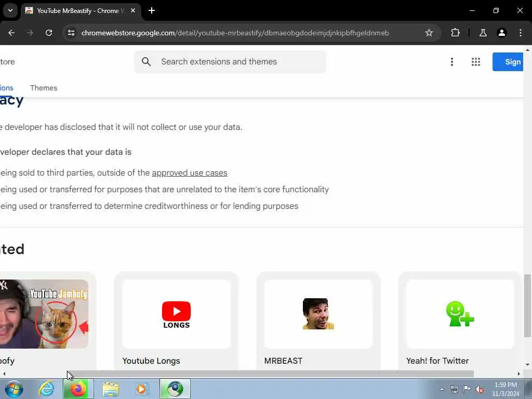The image size is (532, 399).
Task: Open the tab search dropdown arrow
Action: click(x=10, y=10)
